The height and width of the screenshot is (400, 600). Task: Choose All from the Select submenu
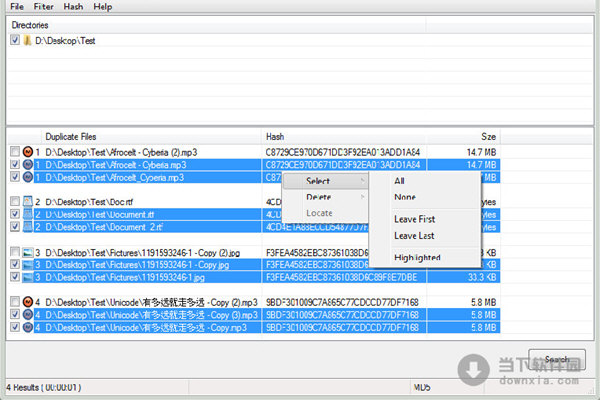click(x=400, y=181)
